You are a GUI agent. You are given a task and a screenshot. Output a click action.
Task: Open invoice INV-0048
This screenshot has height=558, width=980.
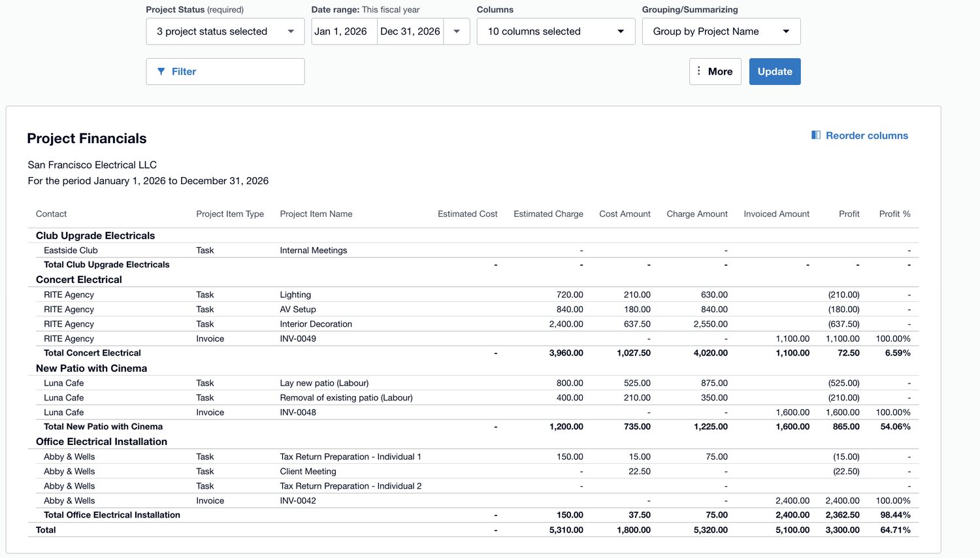coord(298,412)
